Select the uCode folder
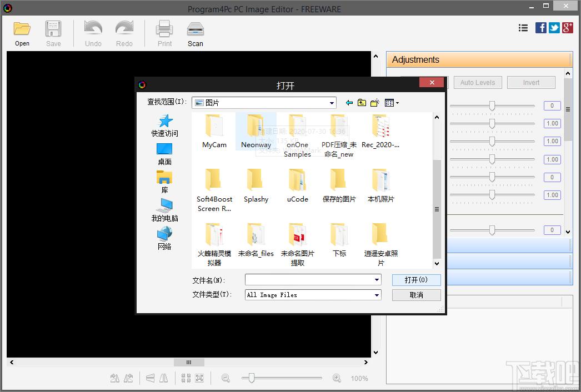 click(x=297, y=186)
